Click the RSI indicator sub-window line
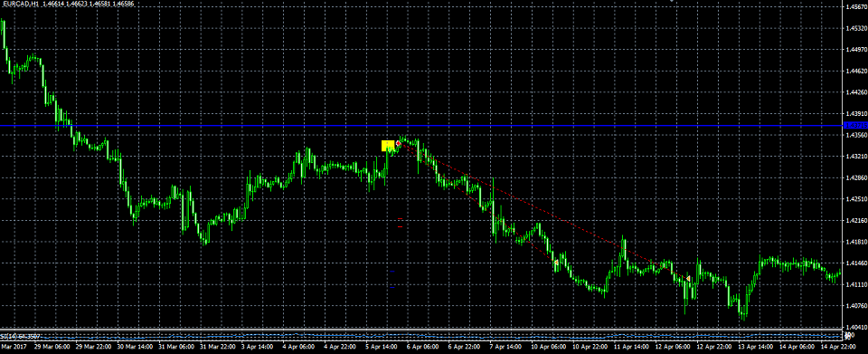This screenshot has width=868, height=354. click(x=420, y=336)
